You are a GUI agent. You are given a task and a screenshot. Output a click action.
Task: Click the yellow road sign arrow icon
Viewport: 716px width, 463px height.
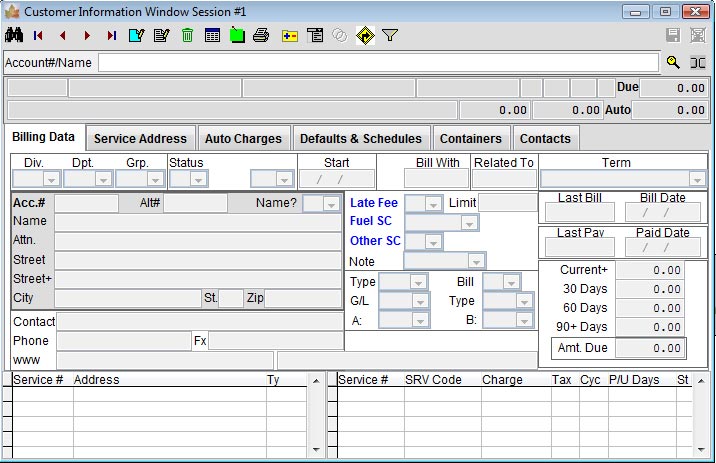click(x=365, y=36)
